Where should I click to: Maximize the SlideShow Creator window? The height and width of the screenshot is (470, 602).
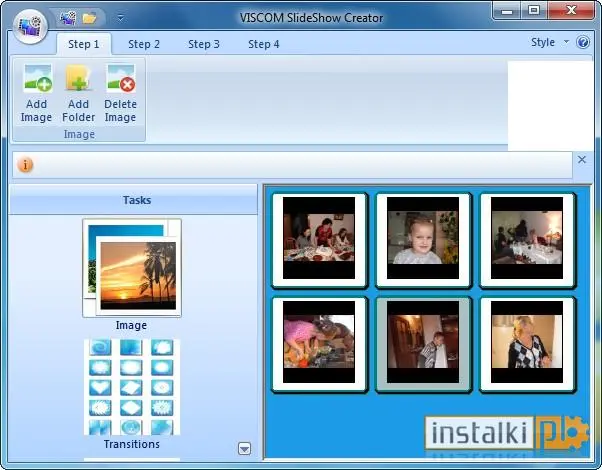click(x=534, y=11)
